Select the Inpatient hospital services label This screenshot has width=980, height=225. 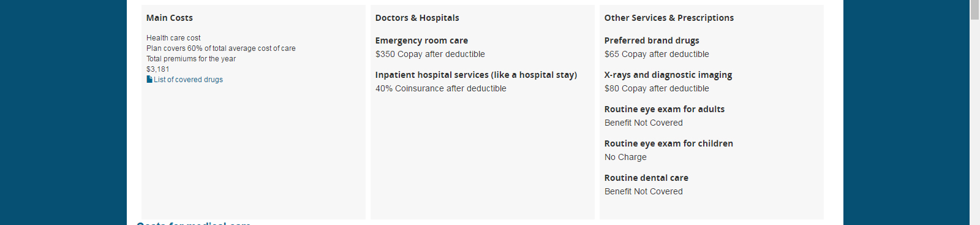[x=476, y=75]
